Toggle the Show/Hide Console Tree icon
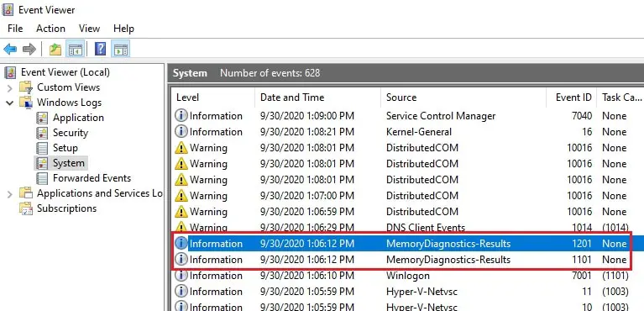The width and height of the screenshot is (644, 311). (76, 50)
